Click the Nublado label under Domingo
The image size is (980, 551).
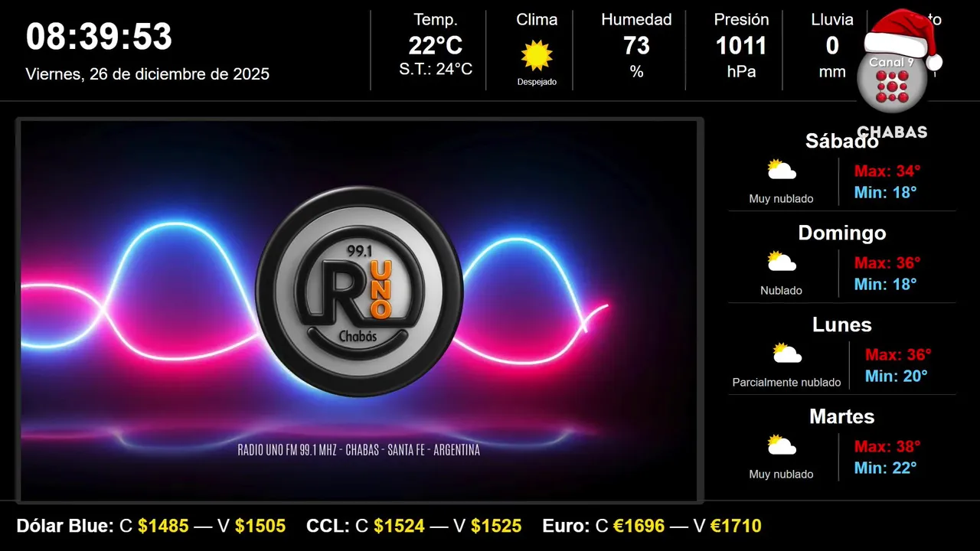pyautogui.click(x=781, y=291)
